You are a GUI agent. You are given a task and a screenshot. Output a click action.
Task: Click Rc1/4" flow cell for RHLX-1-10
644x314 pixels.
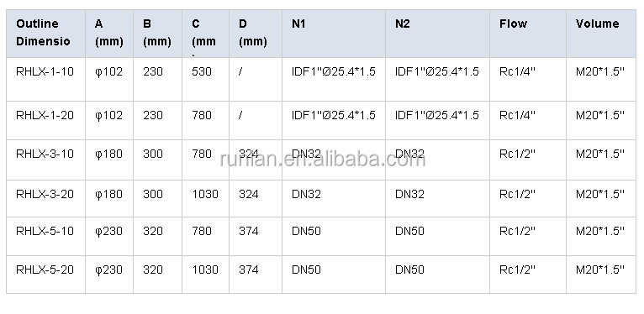[528, 79]
